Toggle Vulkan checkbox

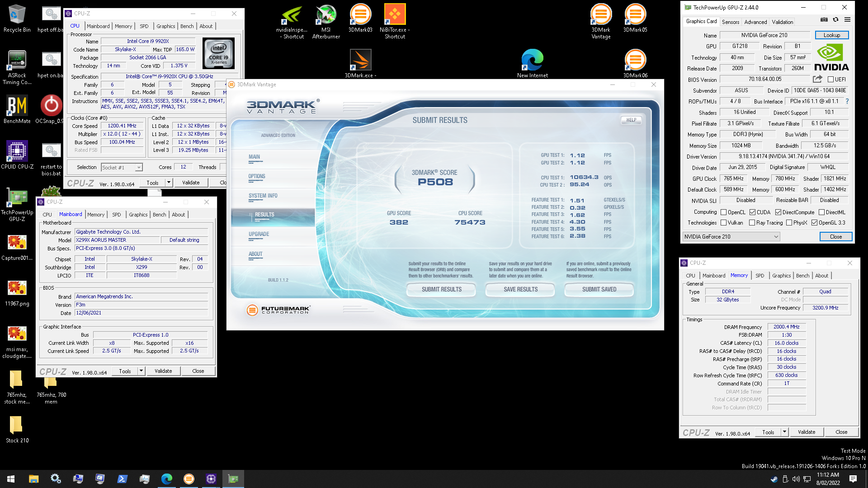[723, 223]
